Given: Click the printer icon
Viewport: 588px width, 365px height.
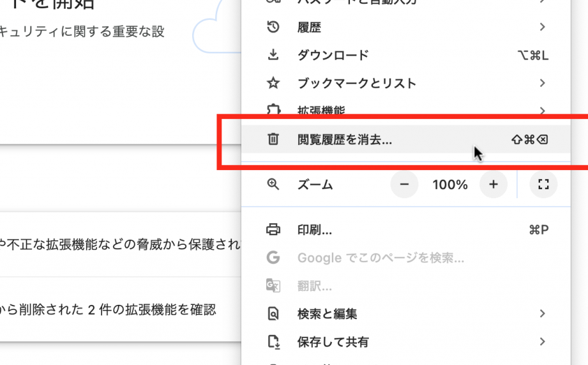Looking at the screenshot, I should tap(273, 229).
